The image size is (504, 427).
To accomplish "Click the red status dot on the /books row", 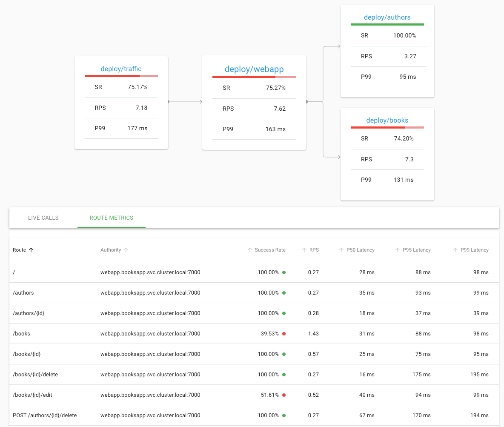I will (x=284, y=333).
